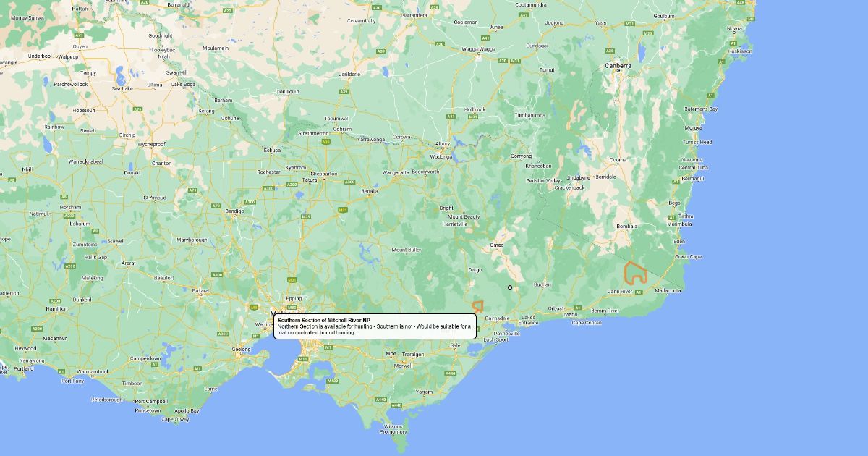Click the 'Batemans Bay' coastal label
The height and width of the screenshot is (456, 868).
[701, 109]
